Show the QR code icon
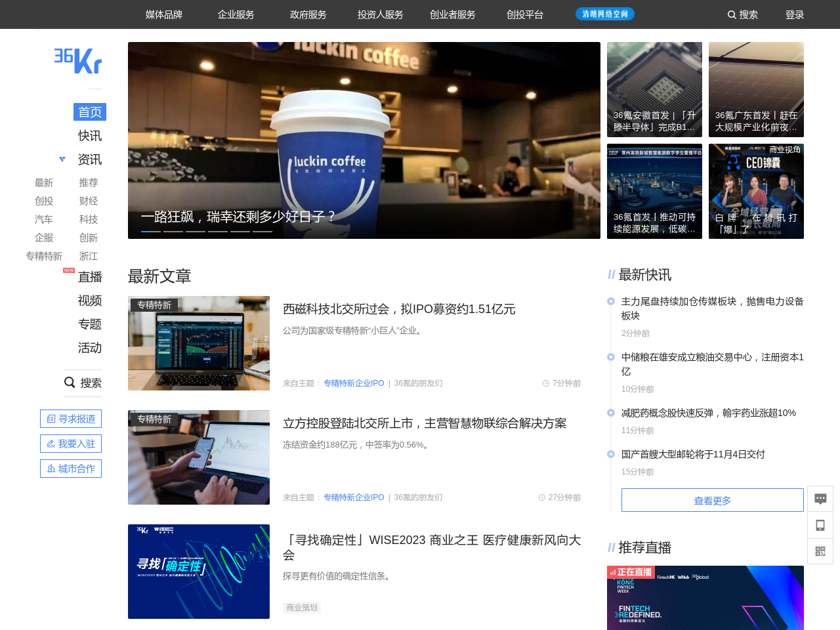This screenshot has height=630, width=840. click(820, 551)
